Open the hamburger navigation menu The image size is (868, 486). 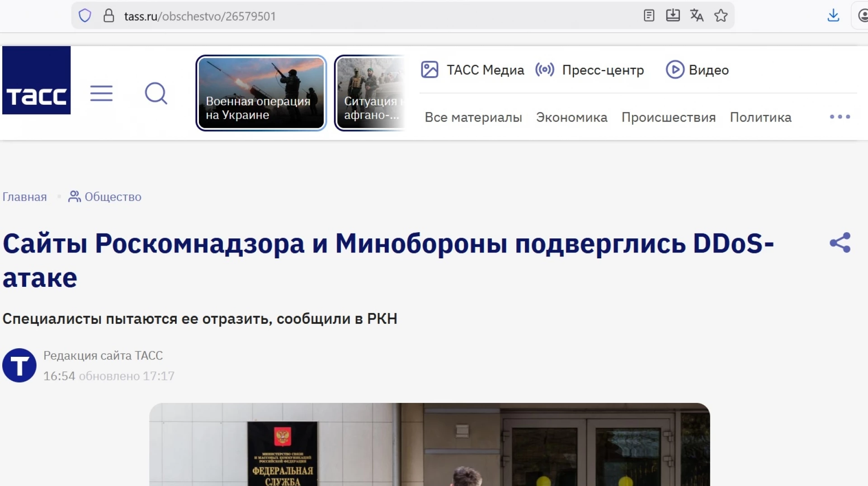[x=101, y=93]
